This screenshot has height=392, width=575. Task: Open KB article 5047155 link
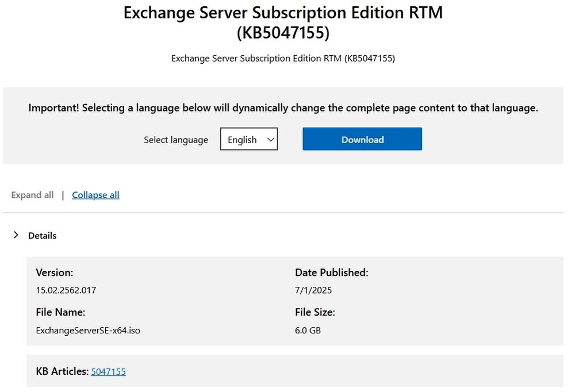[x=108, y=371]
